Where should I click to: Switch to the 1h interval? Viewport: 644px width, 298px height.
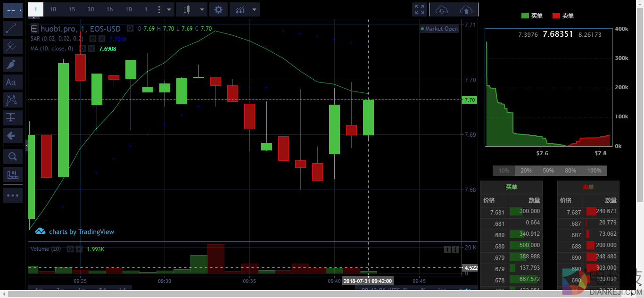coord(109,9)
